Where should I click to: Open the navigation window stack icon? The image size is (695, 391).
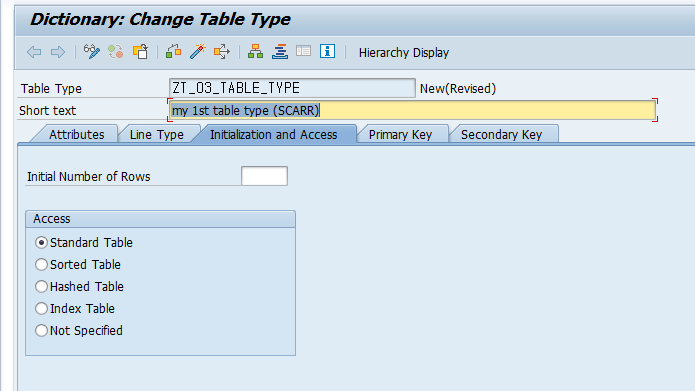tap(280, 52)
